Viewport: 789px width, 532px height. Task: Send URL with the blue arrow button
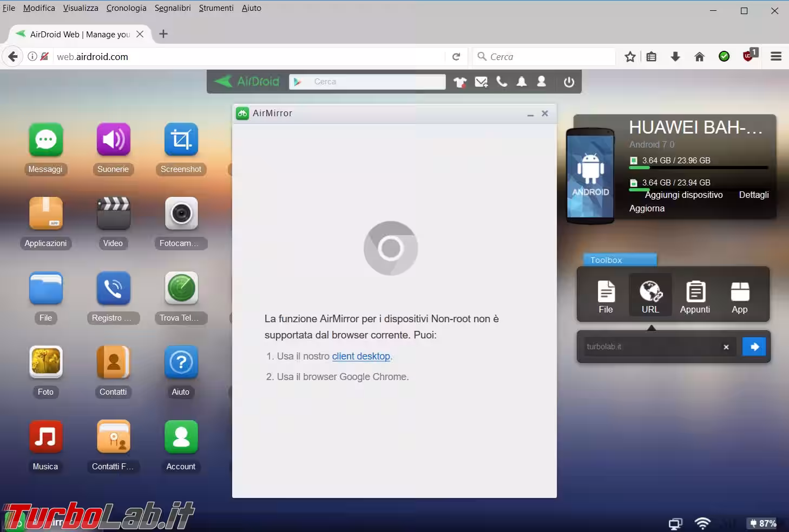(x=754, y=347)
